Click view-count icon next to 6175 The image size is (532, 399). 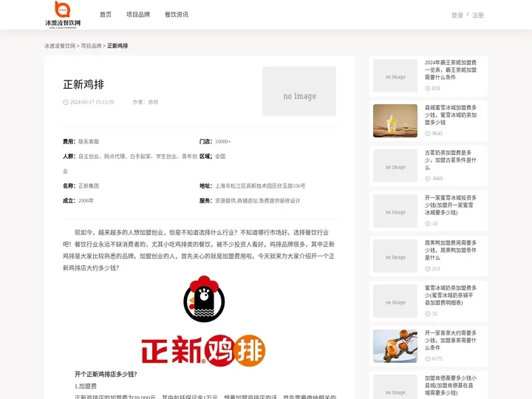click(428, 359)
